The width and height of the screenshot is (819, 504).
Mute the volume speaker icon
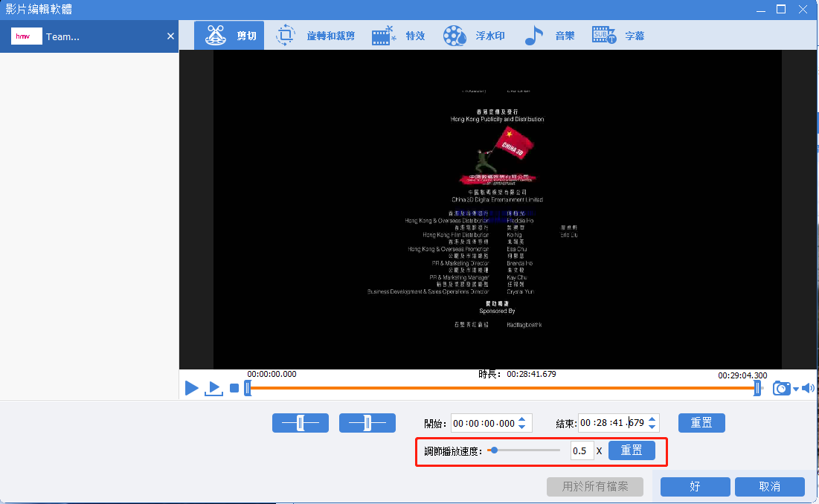click(808, 388)
